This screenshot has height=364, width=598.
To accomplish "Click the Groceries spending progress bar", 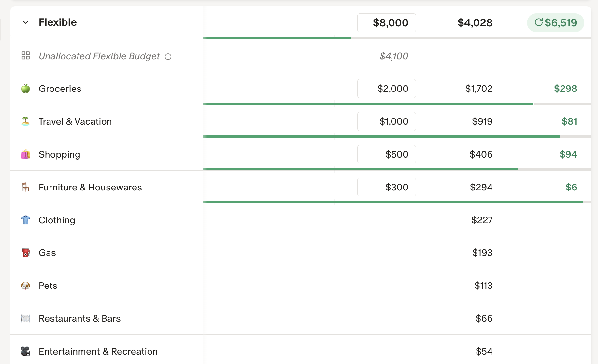I will (367, 104).
